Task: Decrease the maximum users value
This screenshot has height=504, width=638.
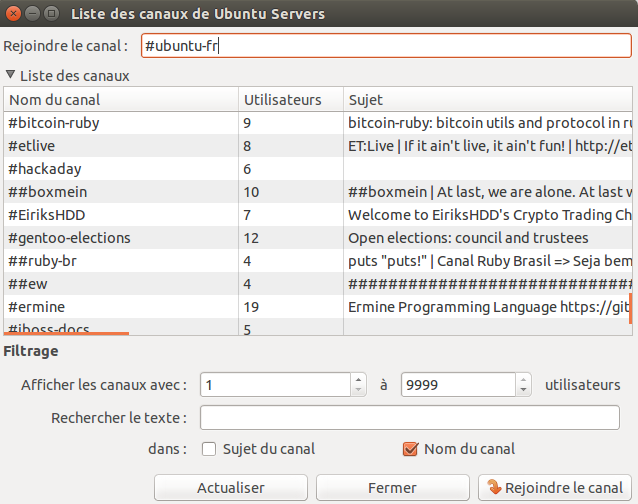Action: 523,390
